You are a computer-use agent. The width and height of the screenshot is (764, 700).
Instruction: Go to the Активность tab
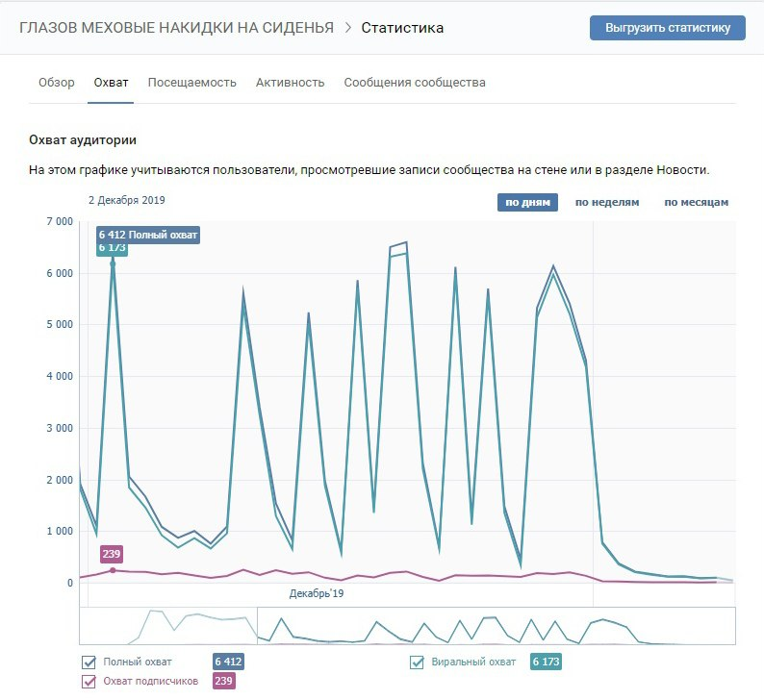tap(290, 83)
